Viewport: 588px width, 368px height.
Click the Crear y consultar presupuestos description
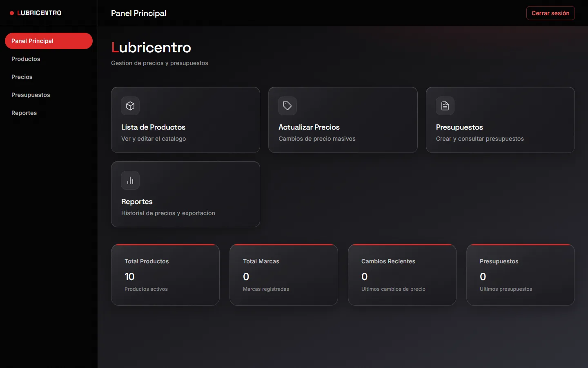pyautogui.click(x=480, y=139)
